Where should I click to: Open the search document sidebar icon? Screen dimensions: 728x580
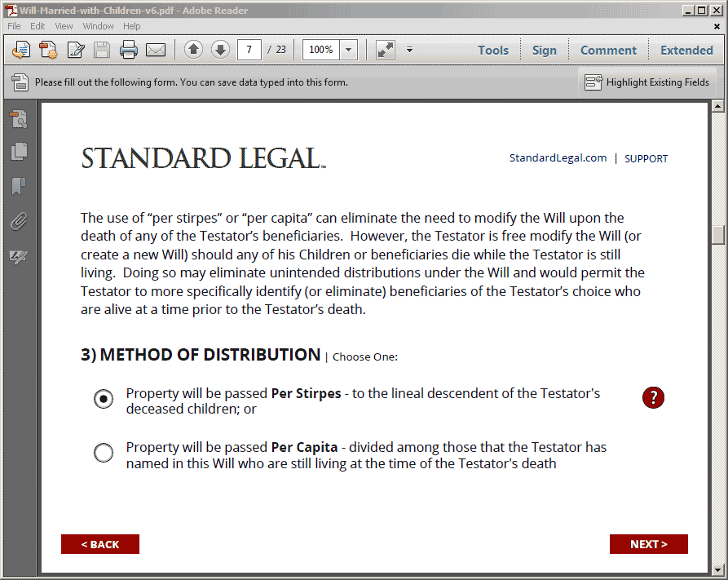(x=19, y=118)
